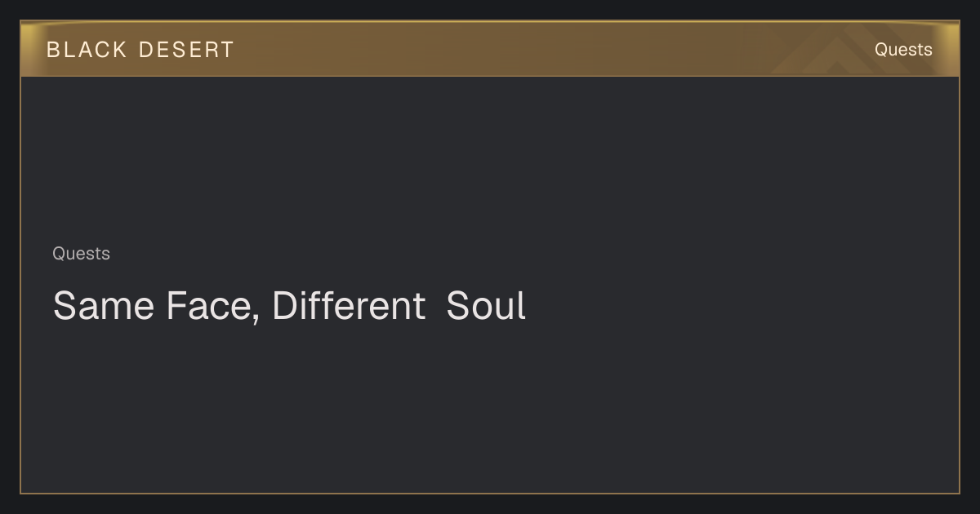Click the word BLACK in the logo
980x514 pixels.
pyautogui.click(x=87, y=50)
